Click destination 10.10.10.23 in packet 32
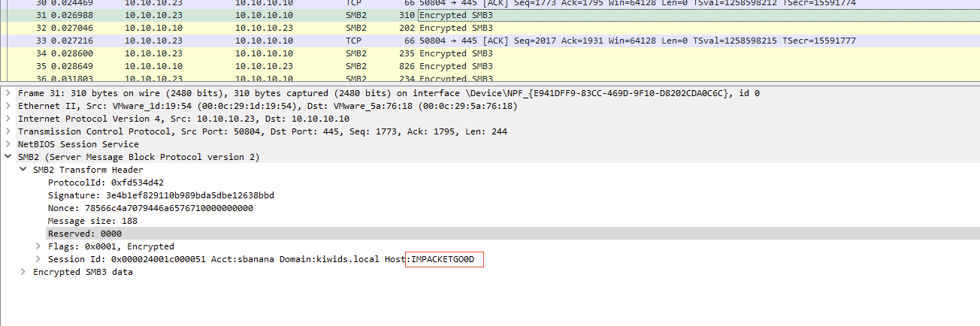 264,28
